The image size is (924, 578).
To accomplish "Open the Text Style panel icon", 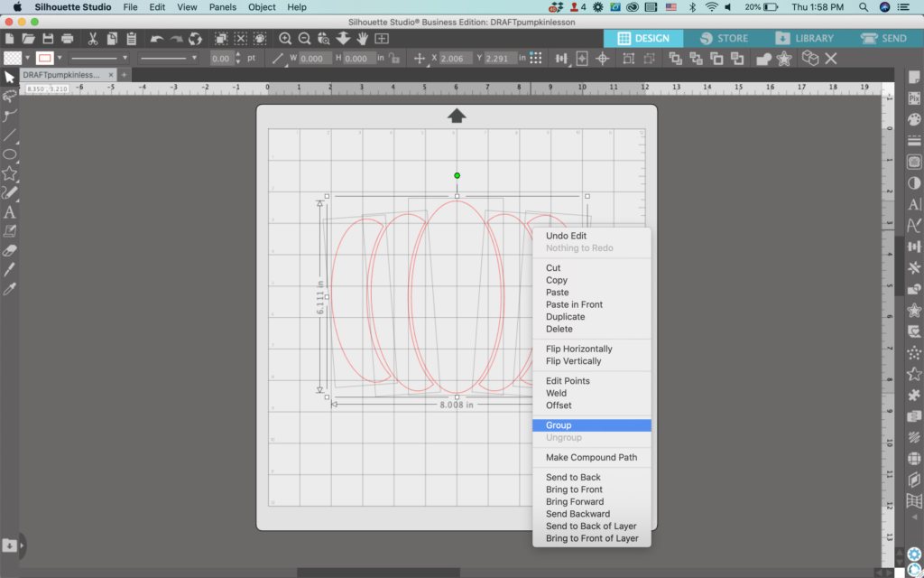I will click(914, 204).
